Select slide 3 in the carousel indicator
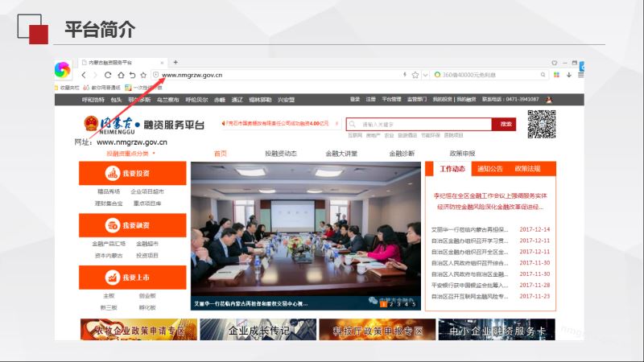This screenshot has height=362, width=644. tap(399, 304)
